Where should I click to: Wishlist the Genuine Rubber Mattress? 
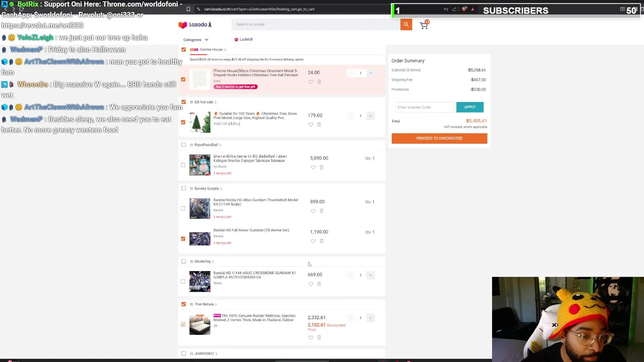point(310,337)
